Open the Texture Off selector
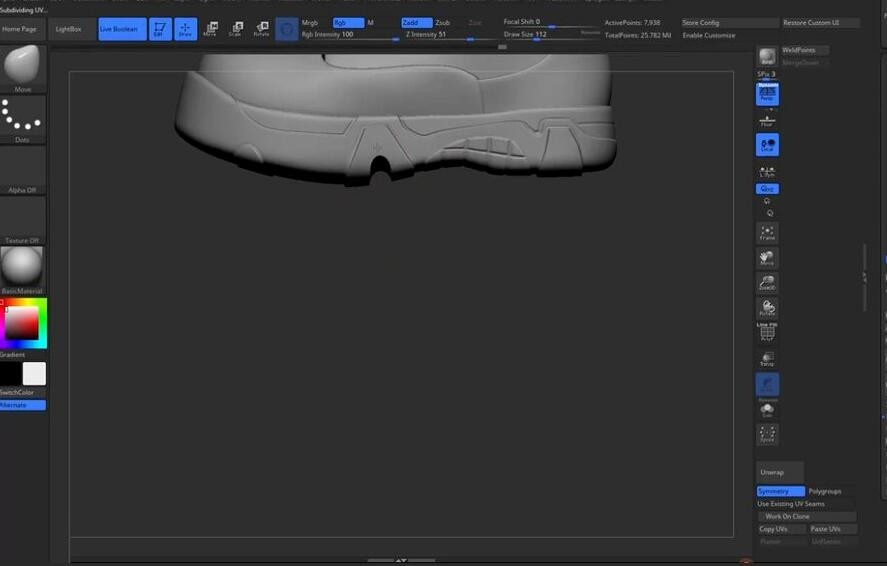887x566 pixels. coord(23,220)
